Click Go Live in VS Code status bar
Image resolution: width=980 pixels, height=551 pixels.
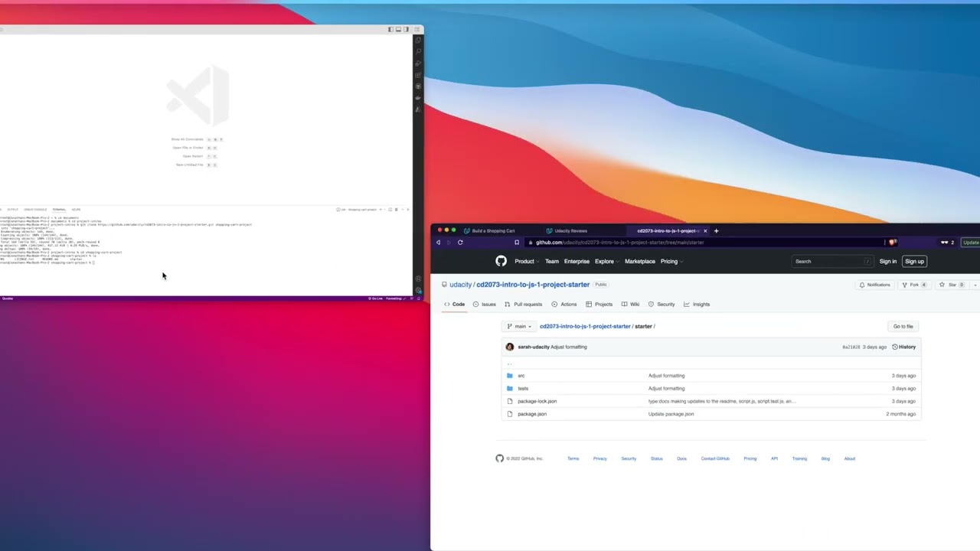pyautogui.click(x=377, y=298)
